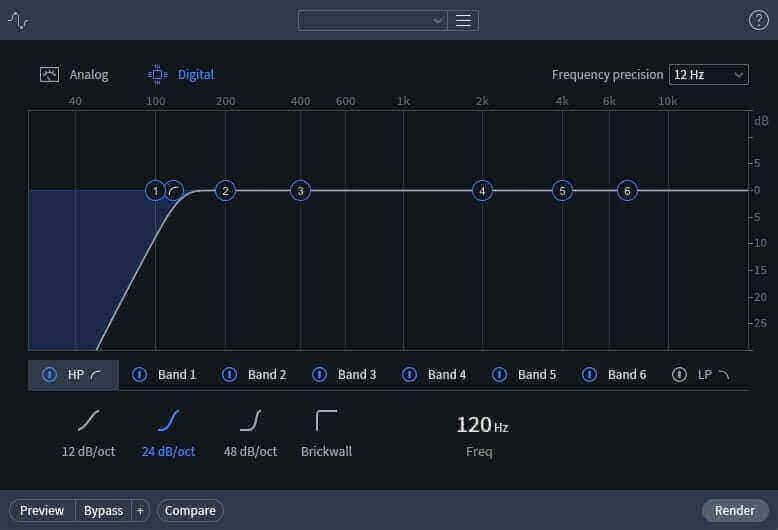Choose the 24 dB/oct slope icon
The width and height of the screenshot is (778, 530).
[x=168, y=420]
